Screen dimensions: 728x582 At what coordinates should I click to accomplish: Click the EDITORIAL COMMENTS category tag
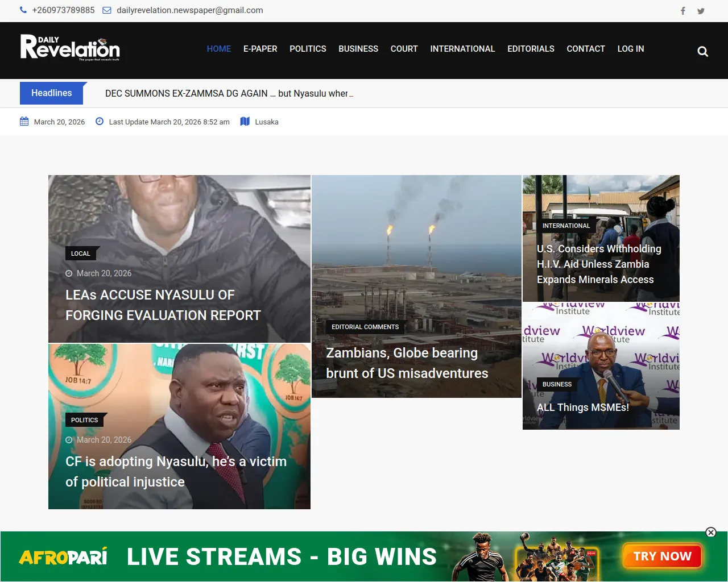click(365, 327)
